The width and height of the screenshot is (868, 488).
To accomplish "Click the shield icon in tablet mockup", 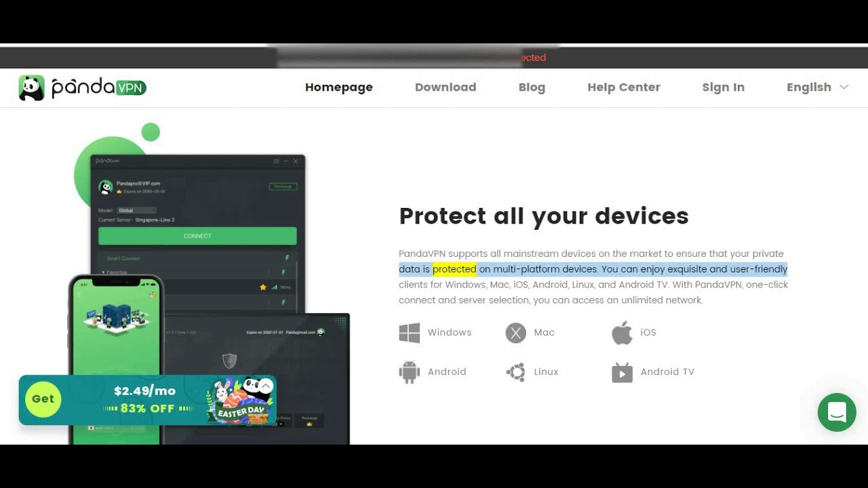I will (x=230, y=361).
